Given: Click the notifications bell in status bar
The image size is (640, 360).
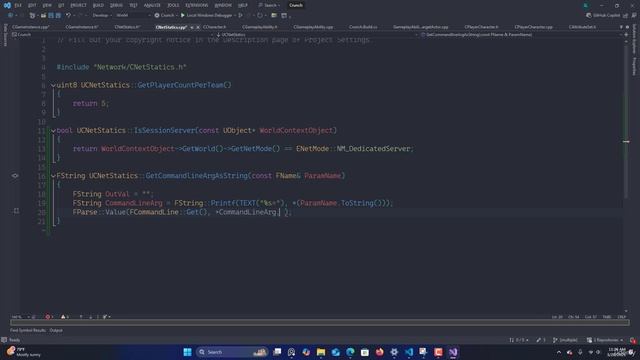Looking at the screenshot, I should pos(633,340).
